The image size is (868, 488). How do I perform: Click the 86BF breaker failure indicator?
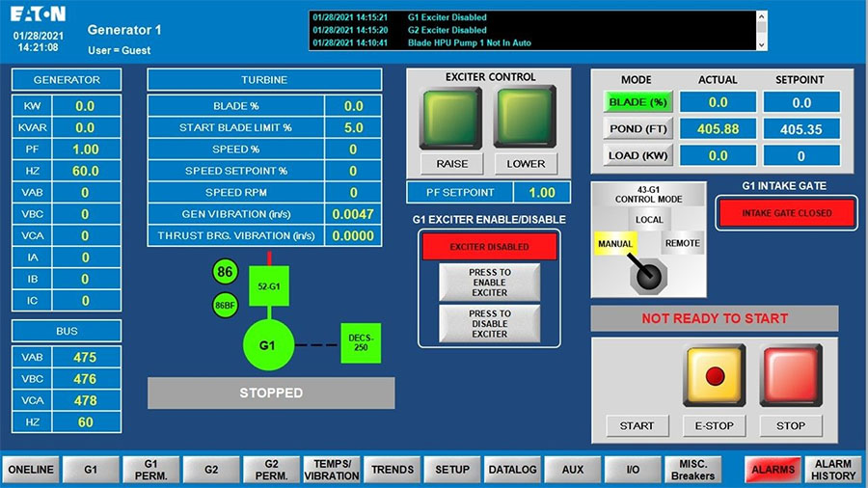[x=225, y=305]
